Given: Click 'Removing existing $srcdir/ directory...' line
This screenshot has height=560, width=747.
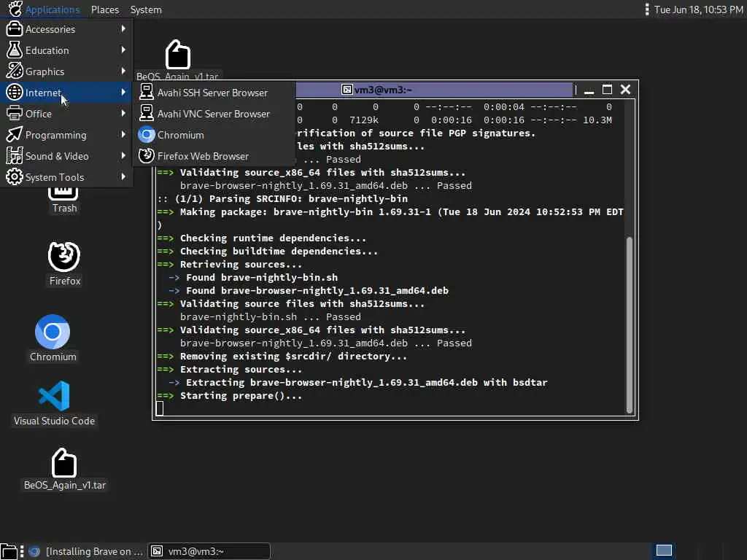Looking at the screenshot, I should 282,356.
